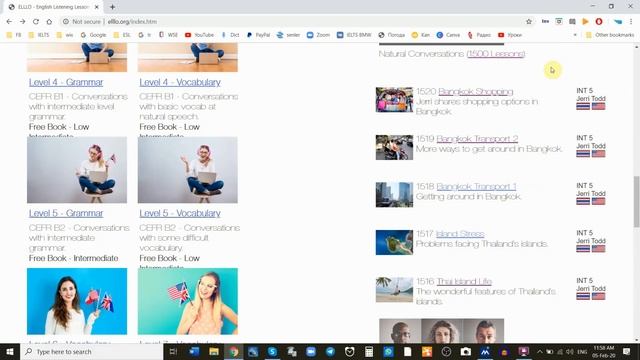Image resolution: width=640 pixels, height=360 pixels.
Task: Click the Free Book - Intermediate text
Action: [73, 258]
